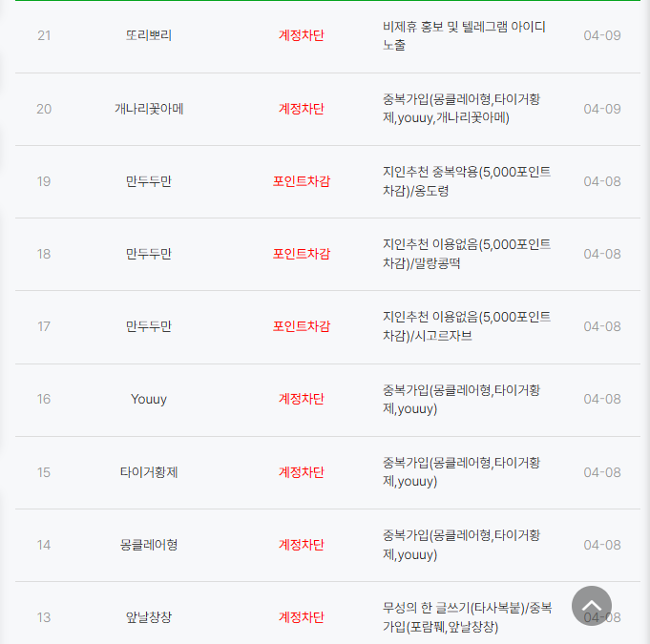Click the 04-09 date in row 21
The image size is (650, 644).
coord(602,35)
